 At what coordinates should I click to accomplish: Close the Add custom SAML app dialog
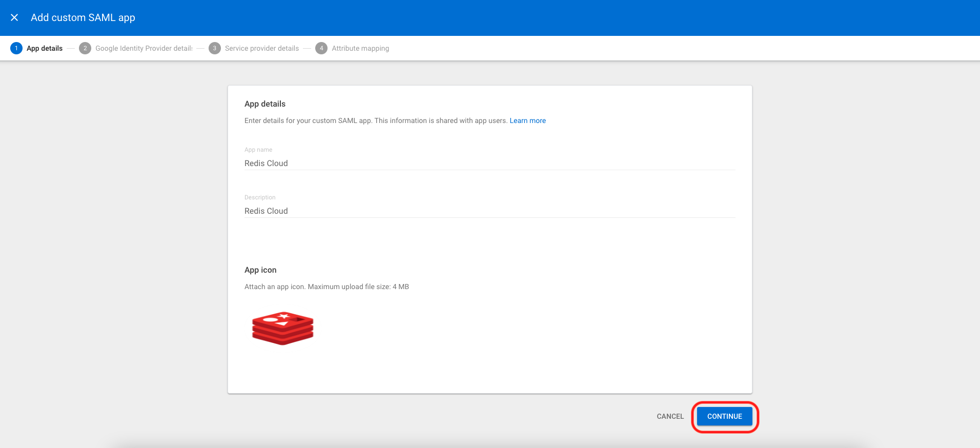[x=14, y=17]
